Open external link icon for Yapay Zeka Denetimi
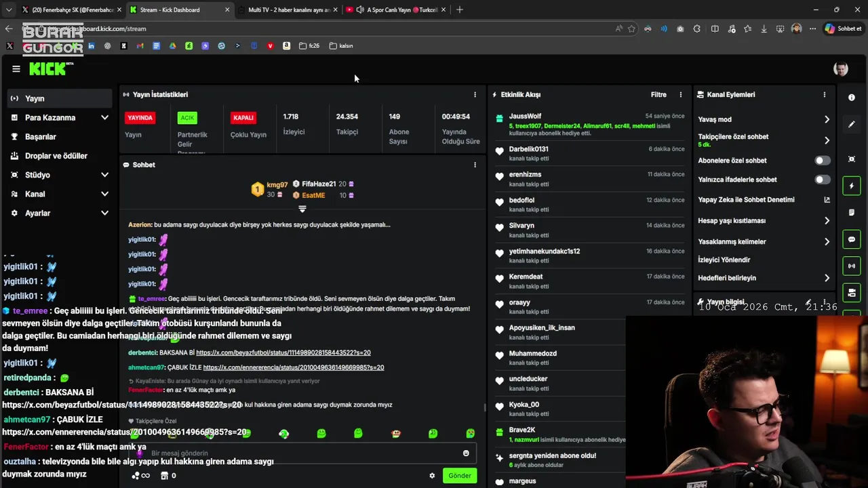Screen dimensions: 868x488 [827, 200]
